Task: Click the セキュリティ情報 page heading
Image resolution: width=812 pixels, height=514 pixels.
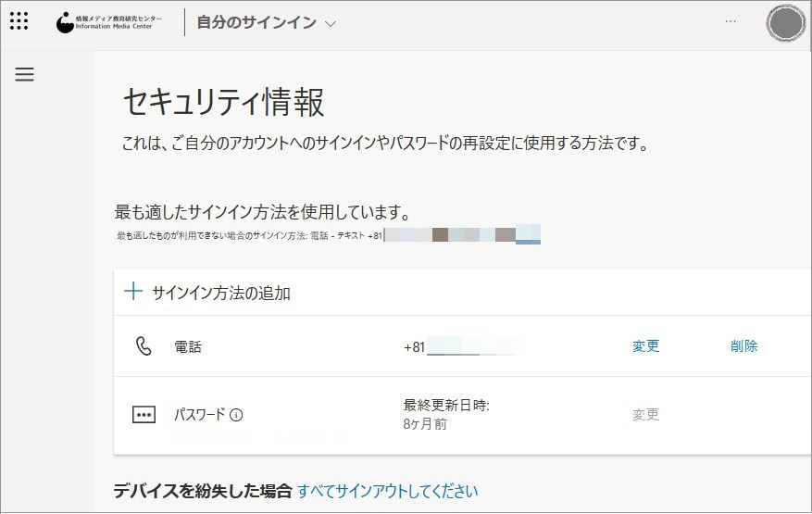Action: pyautogui.click(x=223, y=103)
